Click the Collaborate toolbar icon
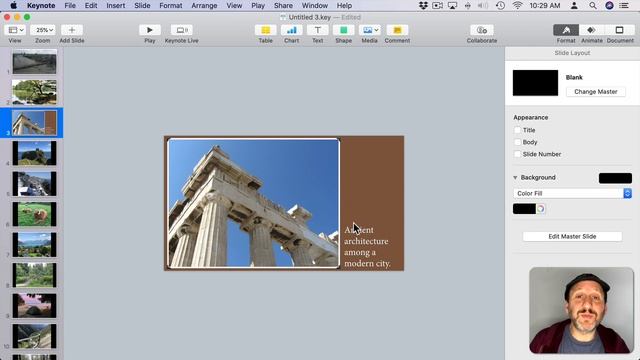Screen dimensions: 640x360 click(x=482, y=30)
